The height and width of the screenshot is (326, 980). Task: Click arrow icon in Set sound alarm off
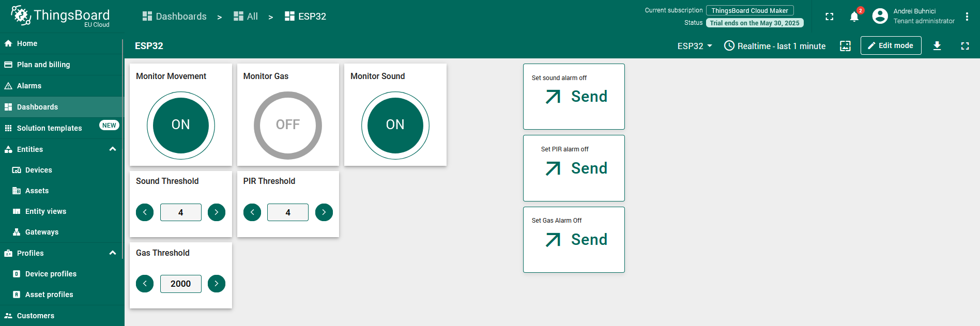(553, 97)
